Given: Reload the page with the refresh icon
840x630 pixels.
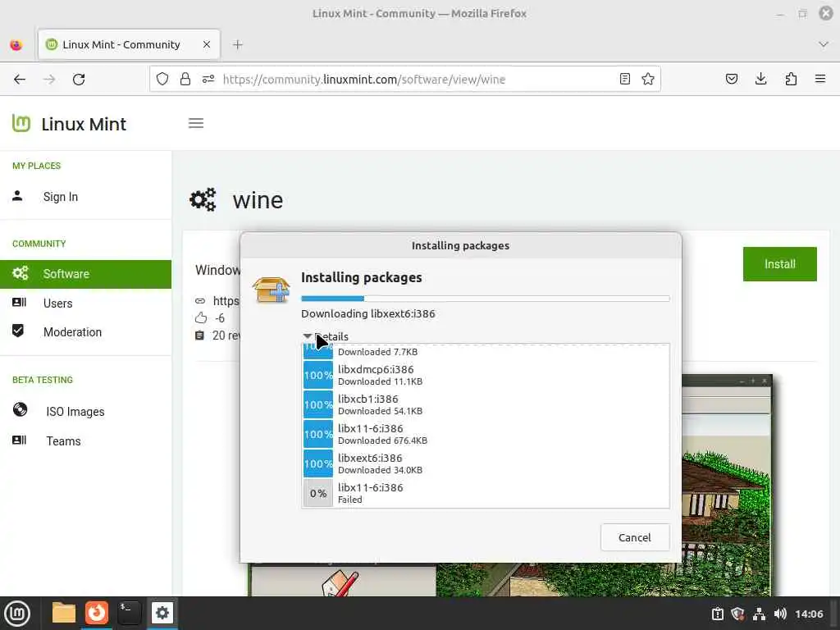Looking at the screenshot, I should pos(79,80).
